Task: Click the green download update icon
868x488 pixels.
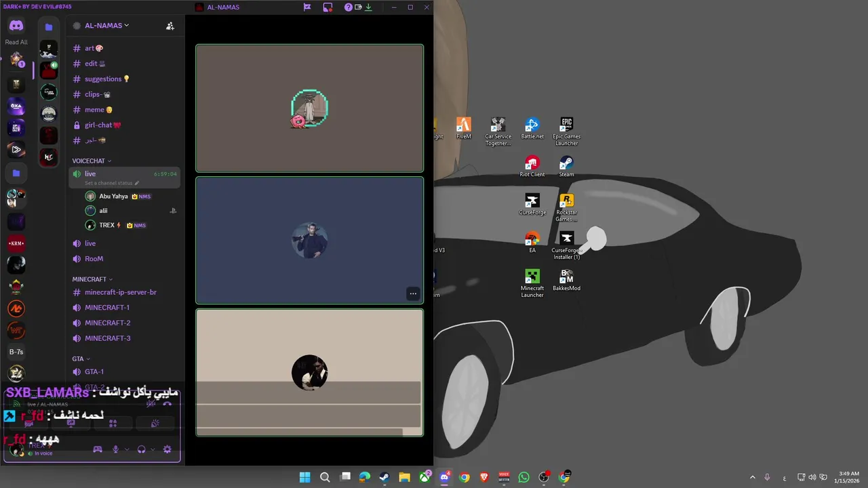Action: point(368,7)
